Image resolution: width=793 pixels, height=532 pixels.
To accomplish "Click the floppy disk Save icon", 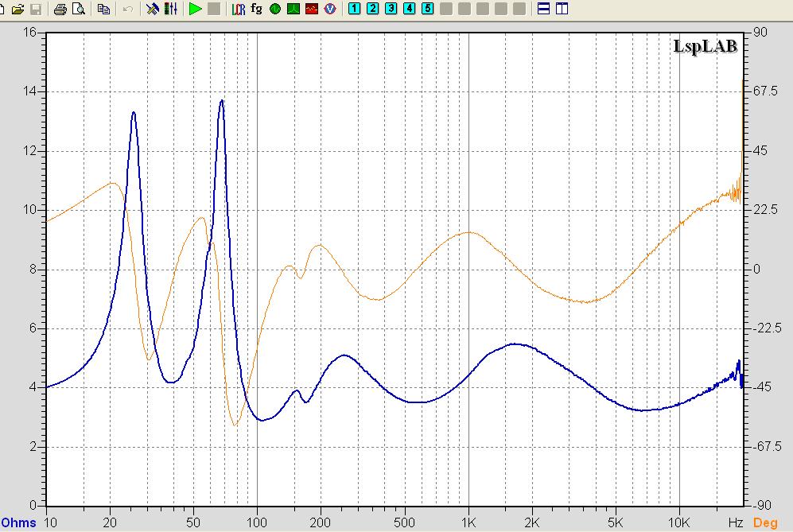I will pos(36,9).
